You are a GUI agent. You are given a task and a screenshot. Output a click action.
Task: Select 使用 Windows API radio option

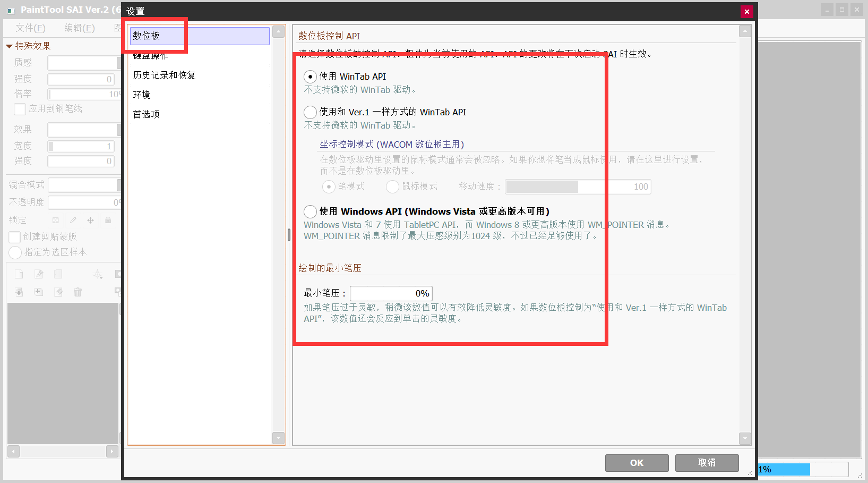pos(310,211)
